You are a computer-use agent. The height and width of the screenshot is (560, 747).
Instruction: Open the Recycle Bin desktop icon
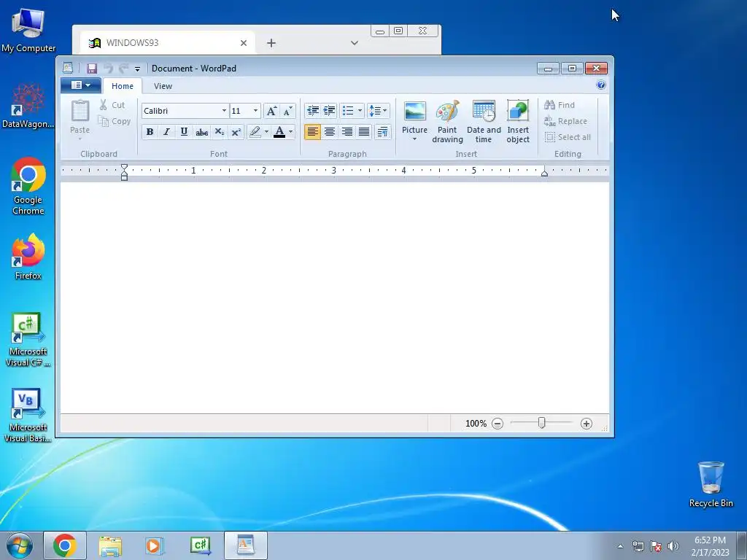point(711,484)
